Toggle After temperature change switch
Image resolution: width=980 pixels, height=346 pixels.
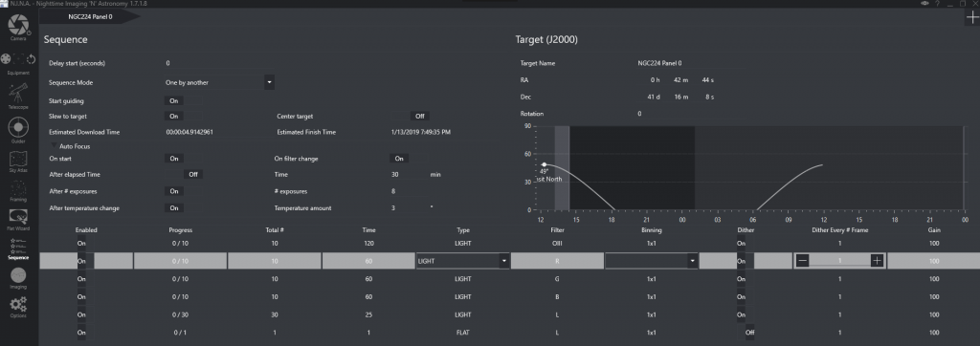(x=183, y=208)
